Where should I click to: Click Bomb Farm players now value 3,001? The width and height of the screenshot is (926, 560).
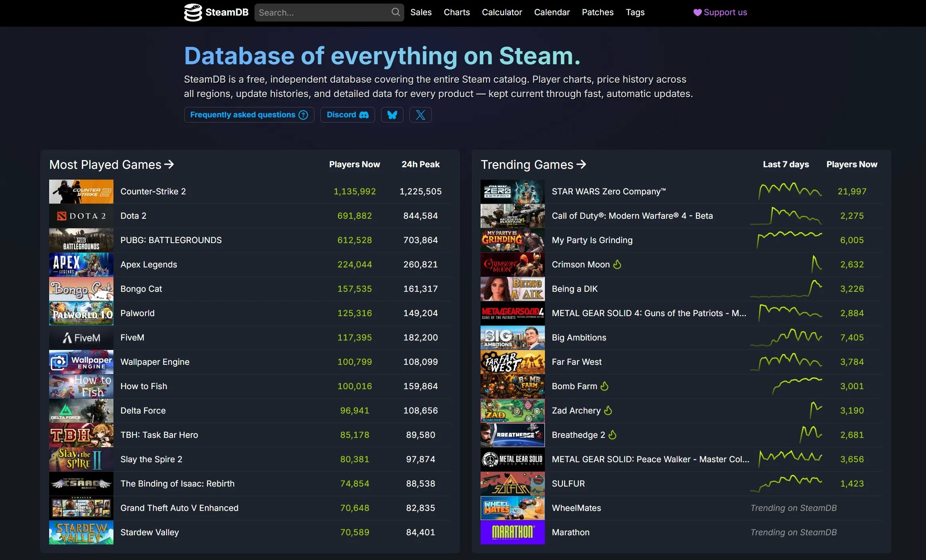pyautogui.click(x=852, y=386)
